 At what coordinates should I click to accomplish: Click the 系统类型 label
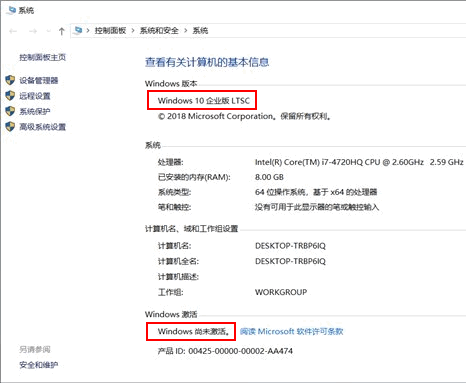tap(175, 192)
